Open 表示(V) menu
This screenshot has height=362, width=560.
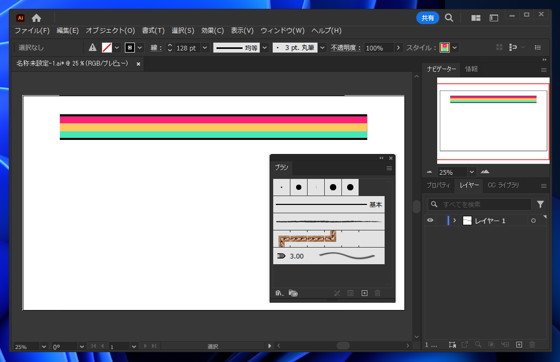pyautogui.click(x=242, y=31)
